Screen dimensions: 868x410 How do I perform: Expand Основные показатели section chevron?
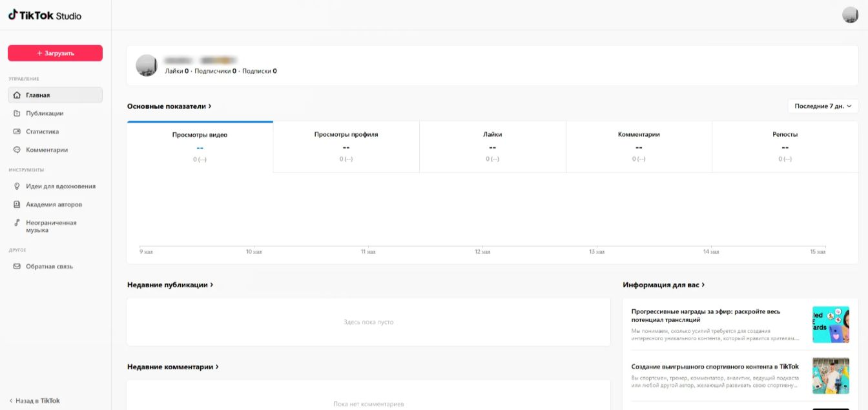[x=210, y=106]
